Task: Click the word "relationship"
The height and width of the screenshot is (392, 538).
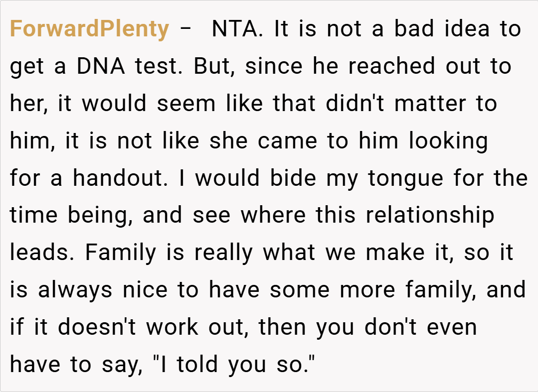Action: pyautogui.click(x=426, y=216)
